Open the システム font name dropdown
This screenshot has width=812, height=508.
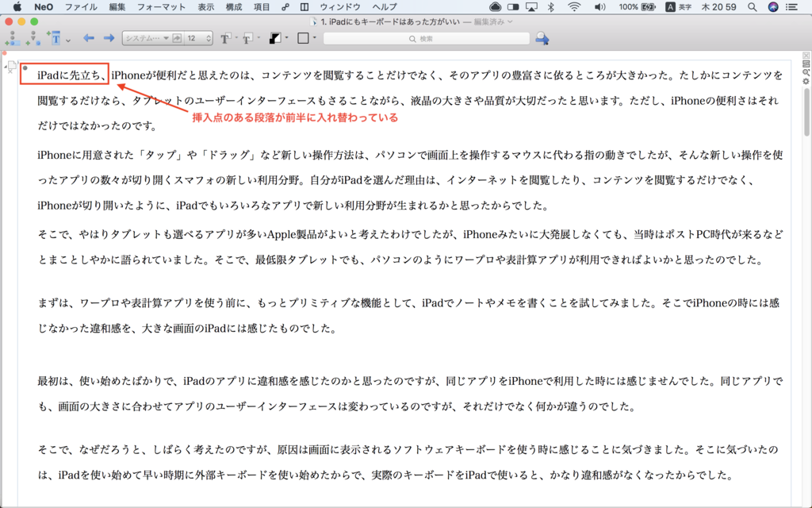pyautogui.click(x=147, y=38)
